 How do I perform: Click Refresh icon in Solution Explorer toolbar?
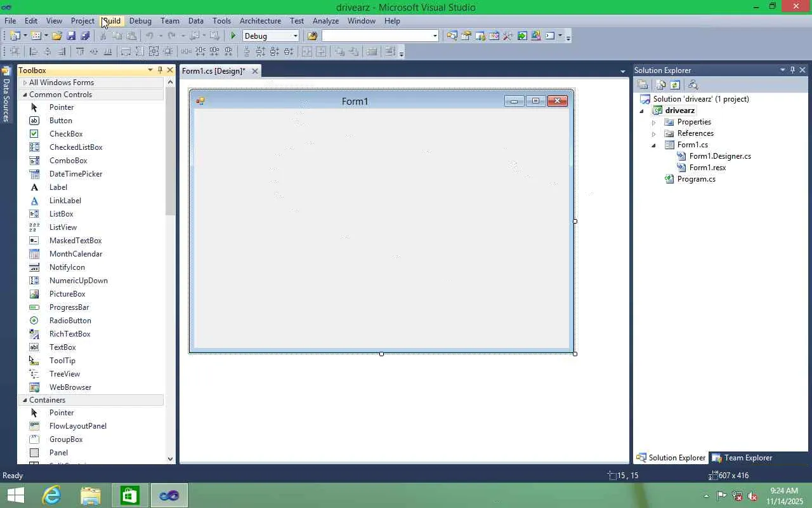click(675, 84)
